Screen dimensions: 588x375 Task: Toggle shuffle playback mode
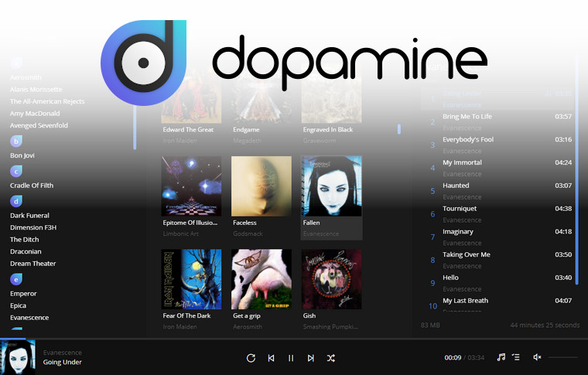click(331, 358)
